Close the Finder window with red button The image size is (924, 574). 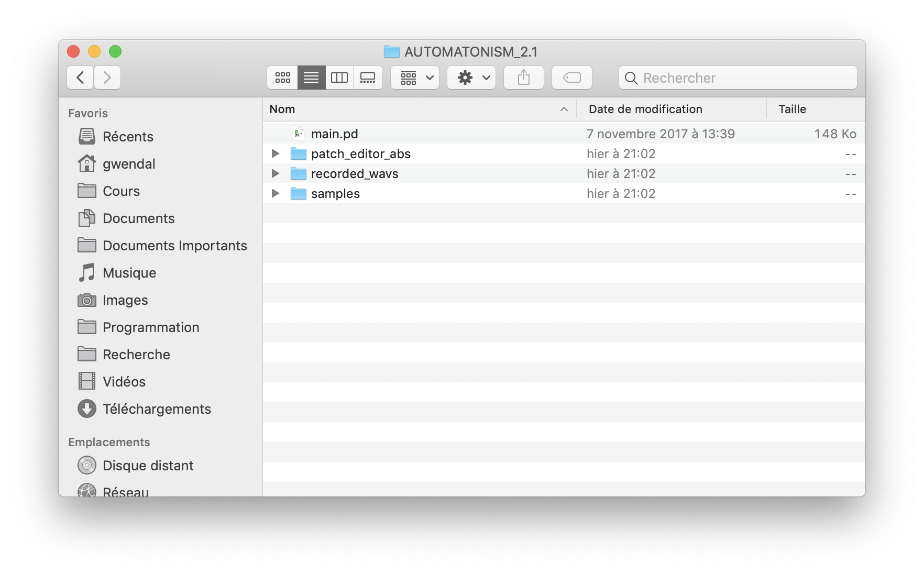click(73, 51)
